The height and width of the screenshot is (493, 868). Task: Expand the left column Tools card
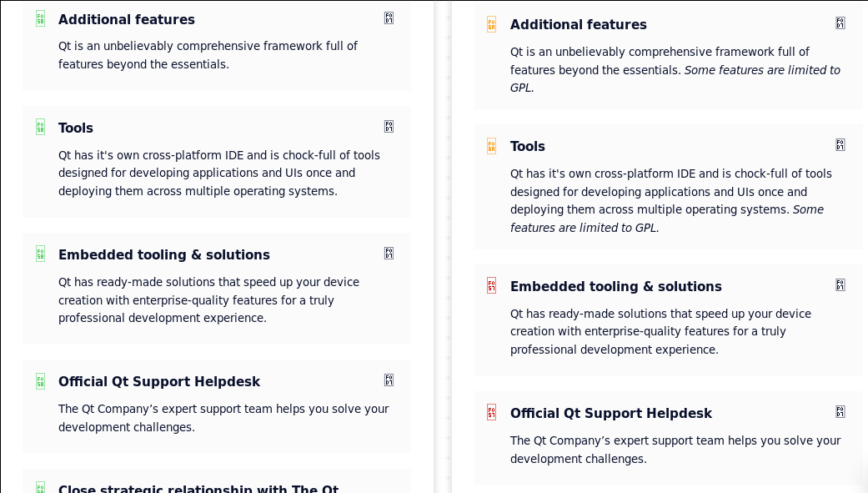pyautogui.click(x=389, y=127)
